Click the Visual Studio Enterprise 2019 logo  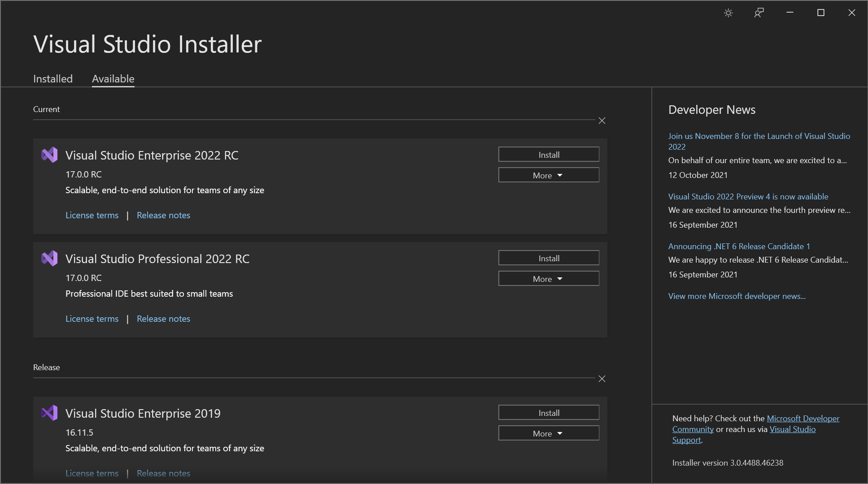pyautogui.click(x=49, y=413)
